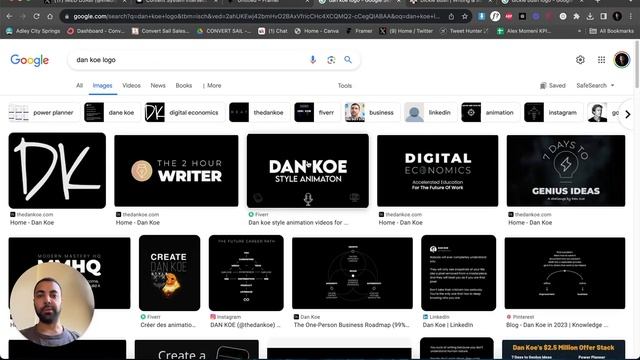Screen dimensions: 640x360
Task: Open Adley City Springs bookmark
Action: pos(33,31)
